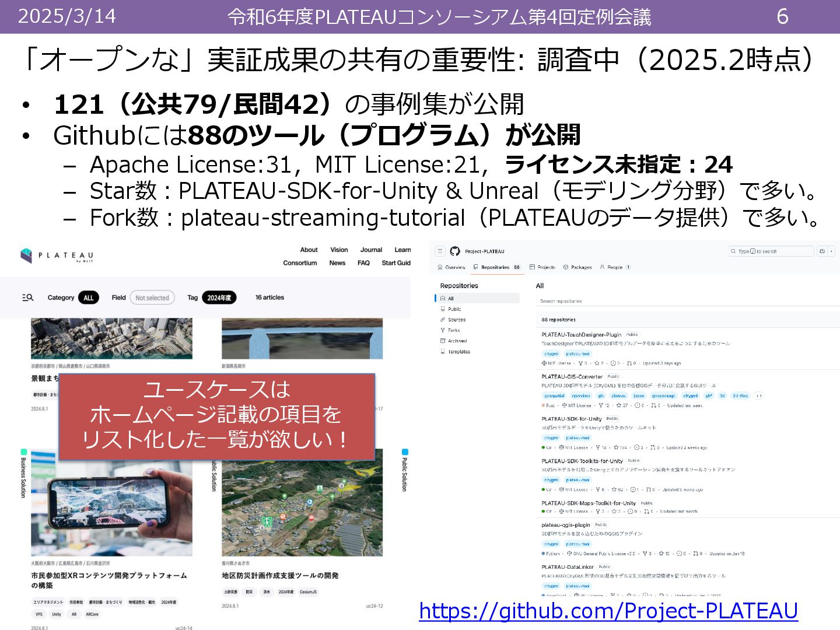The image size is (840, 630).
Task: Open the Project-PLATEAU organization name link
Action: coord(484,251)
